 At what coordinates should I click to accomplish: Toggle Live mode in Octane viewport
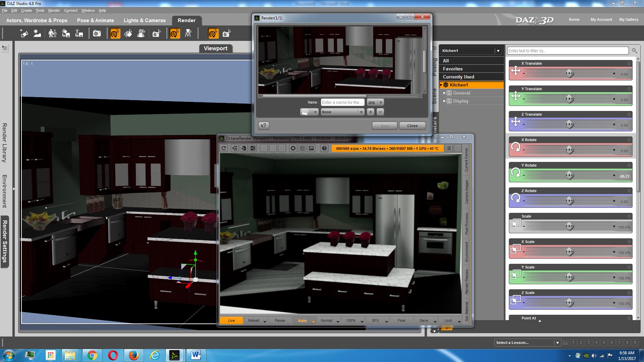[231, 320]
